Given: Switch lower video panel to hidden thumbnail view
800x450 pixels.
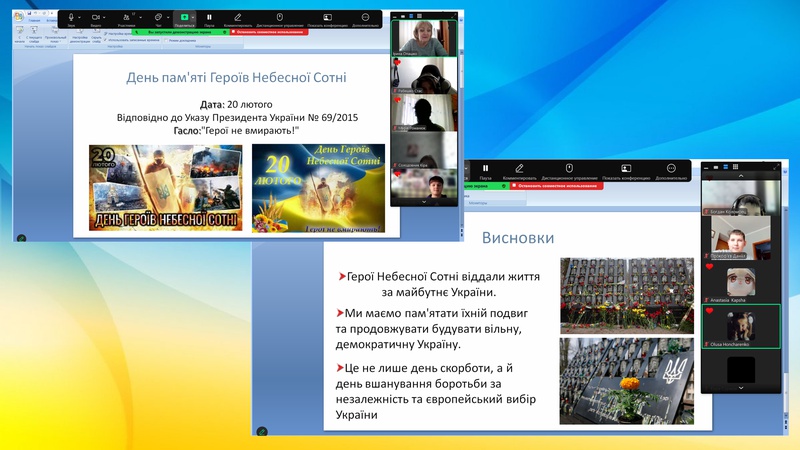Looking at the screenshot, I should [x=706, y=168].
